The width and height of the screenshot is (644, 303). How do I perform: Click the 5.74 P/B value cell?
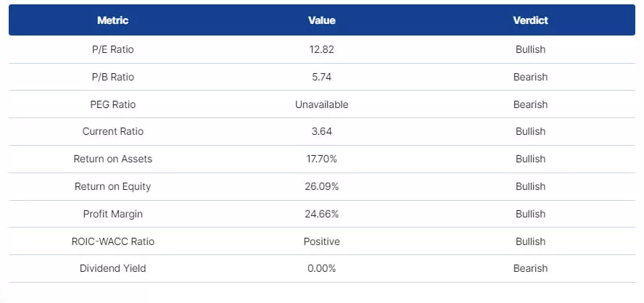(321, 77)
